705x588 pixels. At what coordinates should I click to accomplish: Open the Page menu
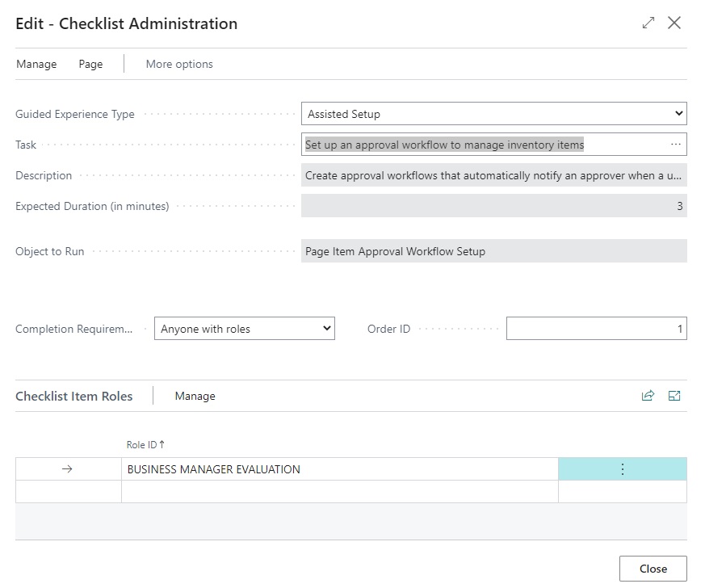click(x=90, y=64)
